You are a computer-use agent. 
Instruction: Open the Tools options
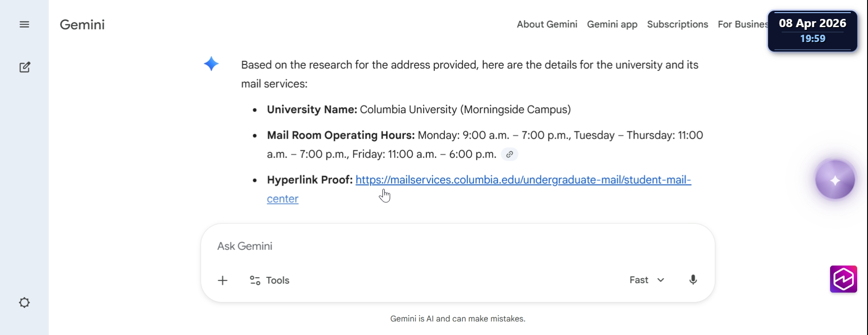(x=270, y=280)
